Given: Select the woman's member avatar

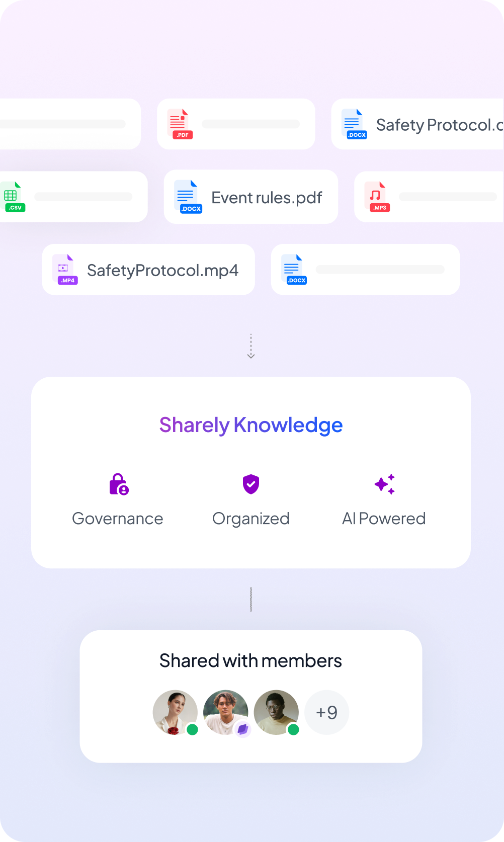Looking at the screenshot, I should (175, 712).
